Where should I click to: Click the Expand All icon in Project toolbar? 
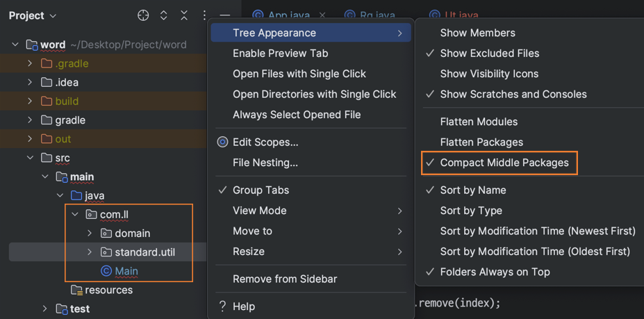pos(164,15)
